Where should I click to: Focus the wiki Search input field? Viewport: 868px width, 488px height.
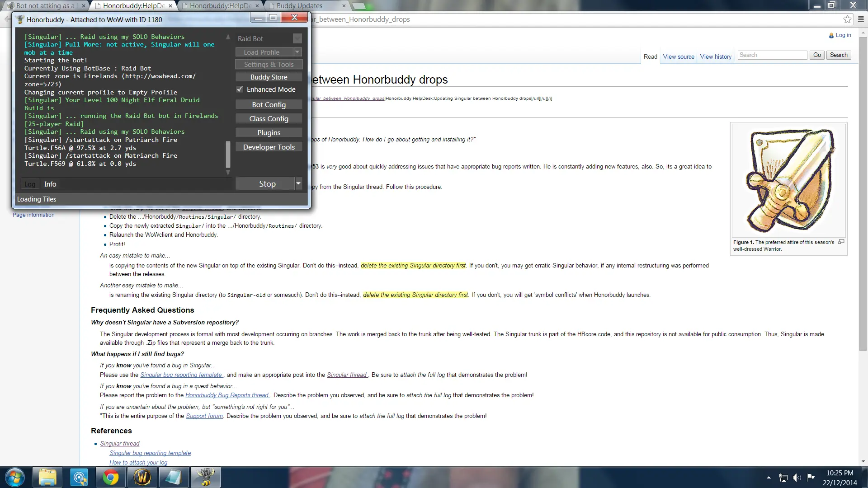click(x=772, y=55)
